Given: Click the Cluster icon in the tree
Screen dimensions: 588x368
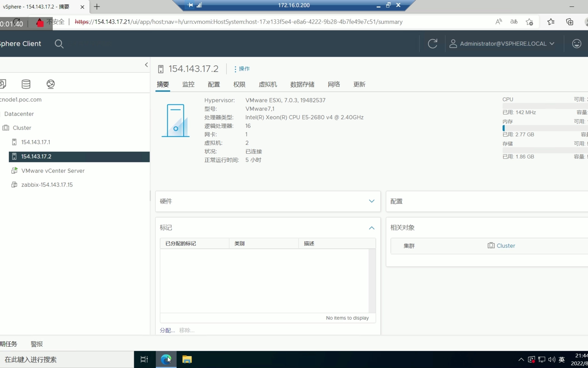Looking at the screenshot, I should 6,128.
